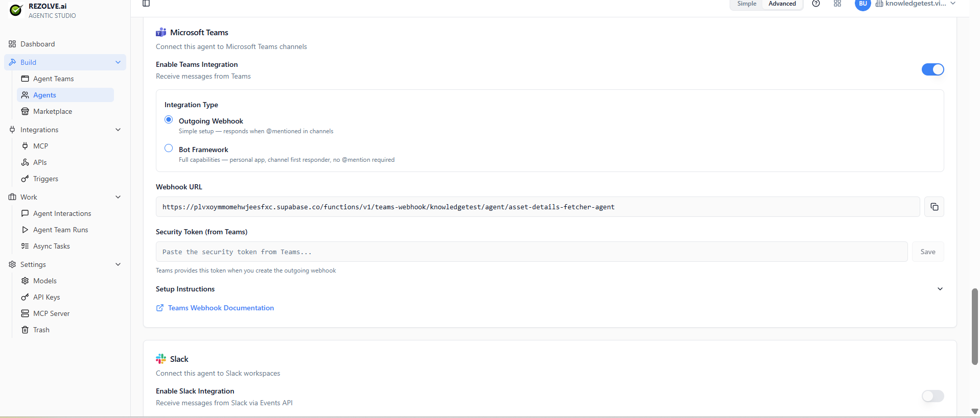The height and width of the screenshot is (418, 980).
Task: Click the MCP Server icon
Action: (x=25, y=313)
